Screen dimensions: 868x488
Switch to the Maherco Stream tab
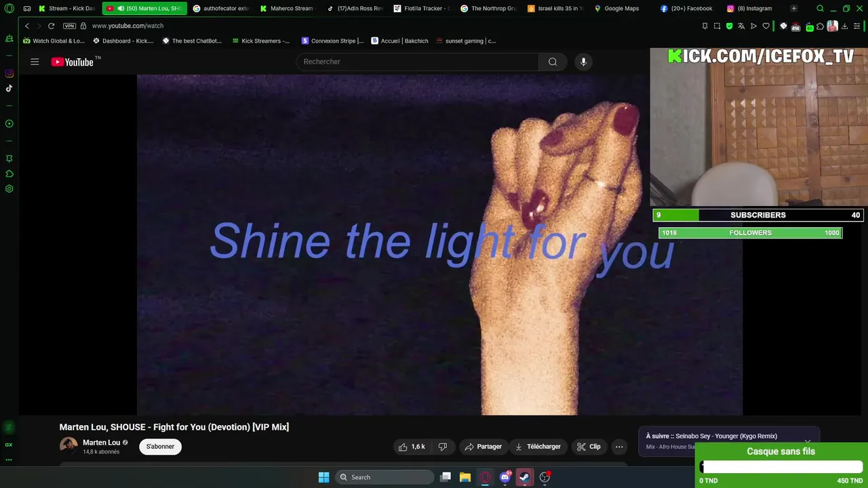287,9
